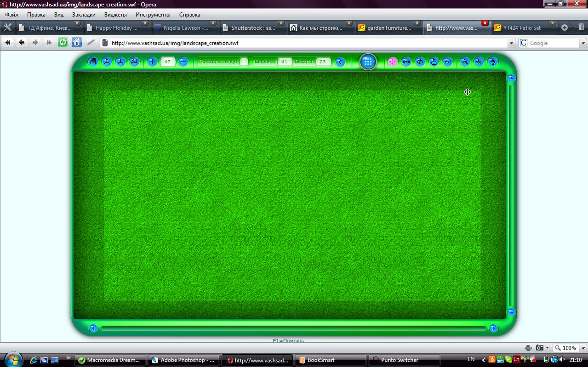Viewport: 588px width, 367px height.
Task: Open the round grid menu button
Action: coord(368,62)
